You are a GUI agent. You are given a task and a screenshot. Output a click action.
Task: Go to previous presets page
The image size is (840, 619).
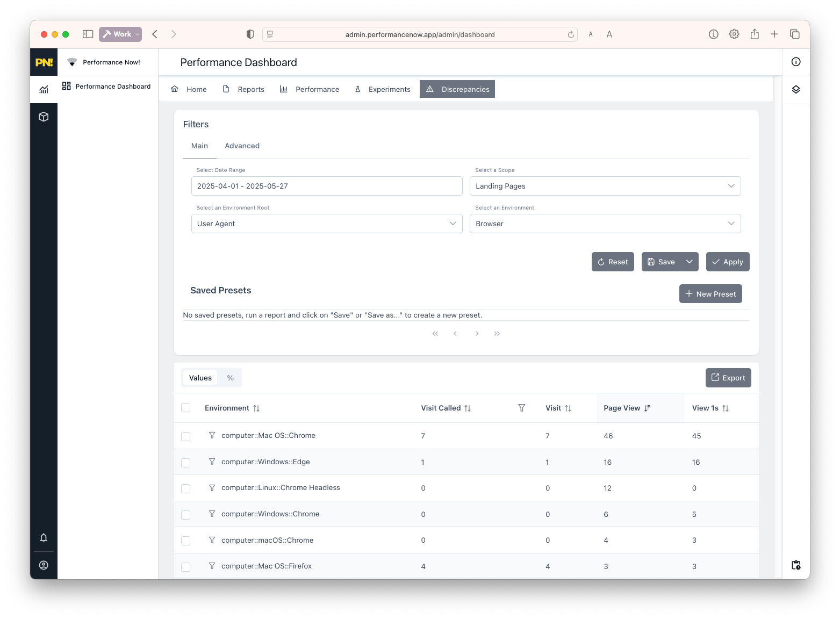455,334
